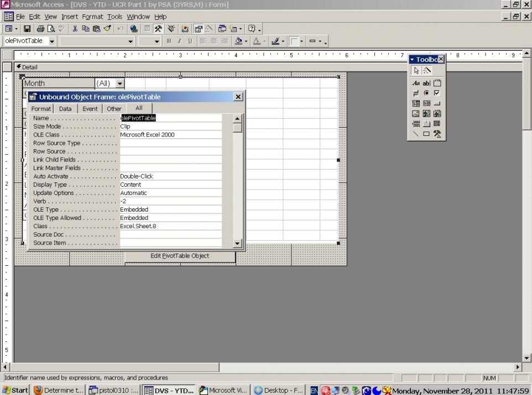Viewport: 532px width, 395px height.
Task: Click the Database Window toolbar icon
Action: [222, 29]
